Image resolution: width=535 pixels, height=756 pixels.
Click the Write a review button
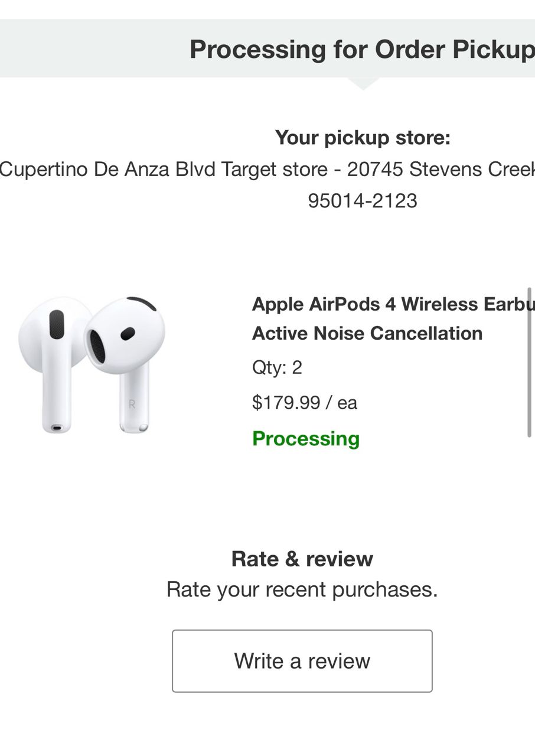[302, 660]
